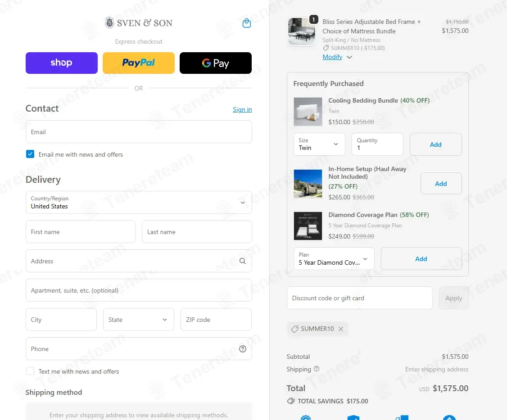
Task: Click the address search magnifier icon
Action: coord(243,261)
